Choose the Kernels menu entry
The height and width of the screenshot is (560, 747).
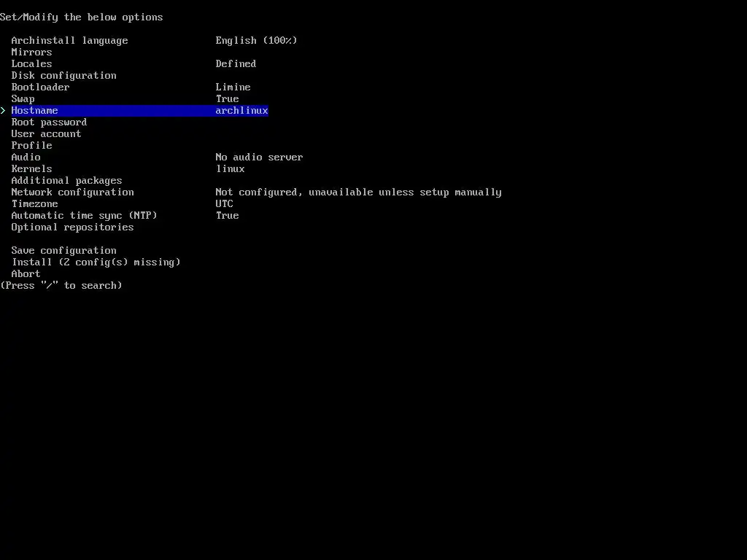31,168
